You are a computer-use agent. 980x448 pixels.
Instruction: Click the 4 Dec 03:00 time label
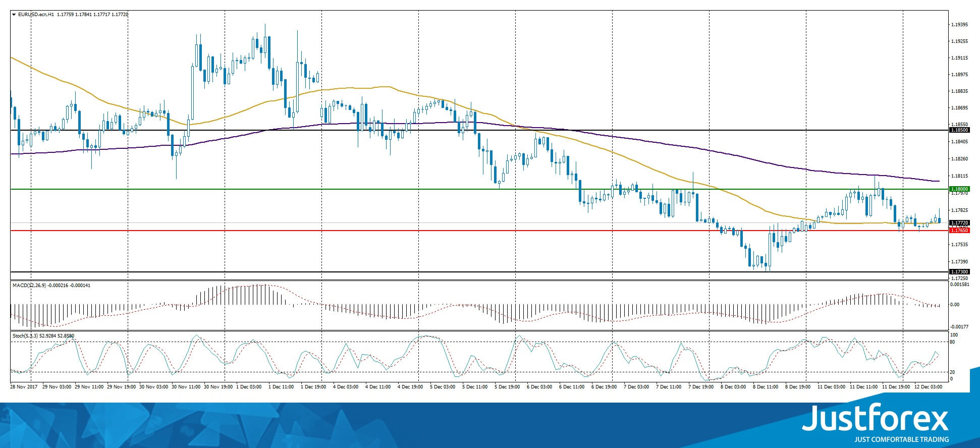point(346,387)
